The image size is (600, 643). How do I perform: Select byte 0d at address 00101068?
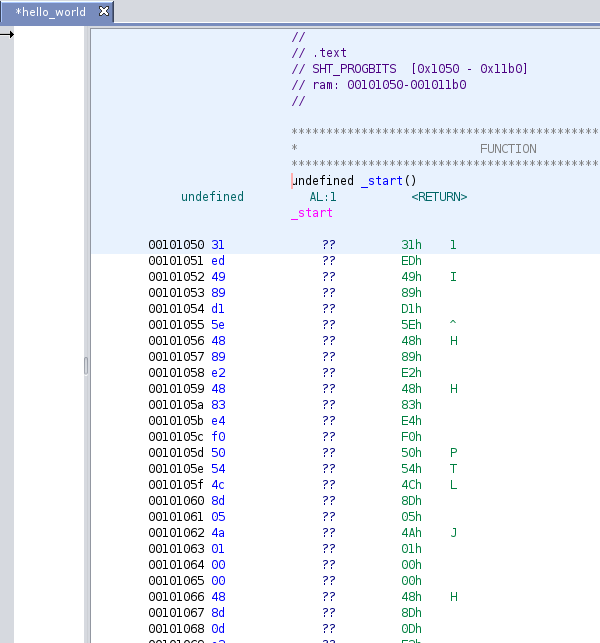pos(218,629)
